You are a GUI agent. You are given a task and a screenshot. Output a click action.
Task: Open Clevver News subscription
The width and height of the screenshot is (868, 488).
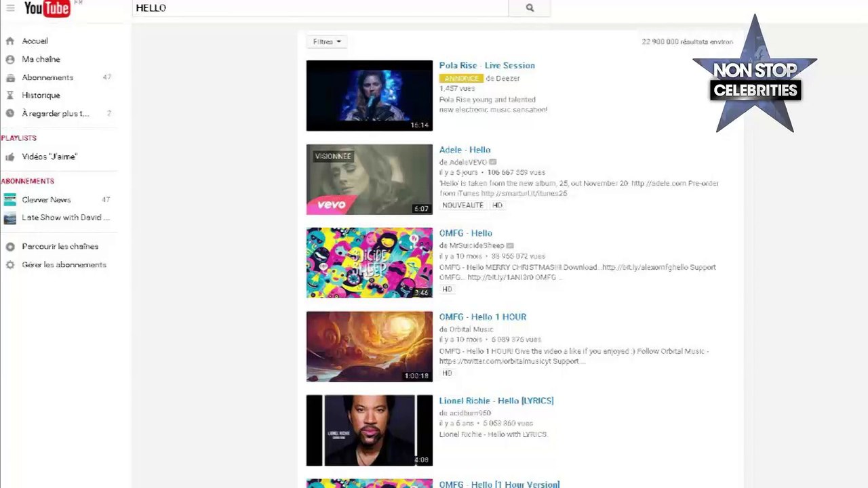point(46,200)
